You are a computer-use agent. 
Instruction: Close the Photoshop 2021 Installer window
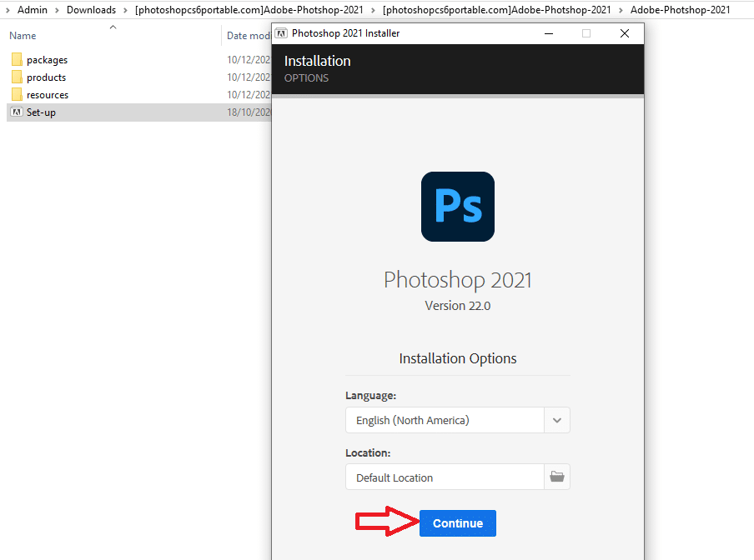point(624,33)
